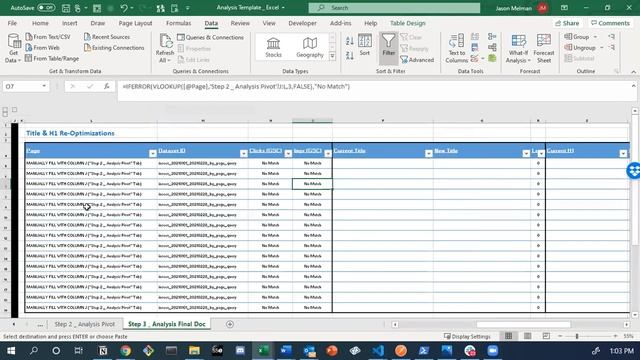
Task: Open File Explorer from taskbar
Action: click(194, 351)
